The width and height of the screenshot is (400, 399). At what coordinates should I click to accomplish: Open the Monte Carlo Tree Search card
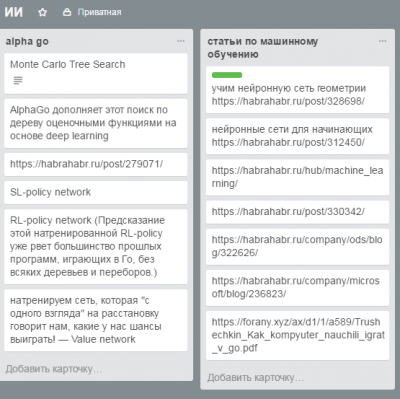pos(96,73)
